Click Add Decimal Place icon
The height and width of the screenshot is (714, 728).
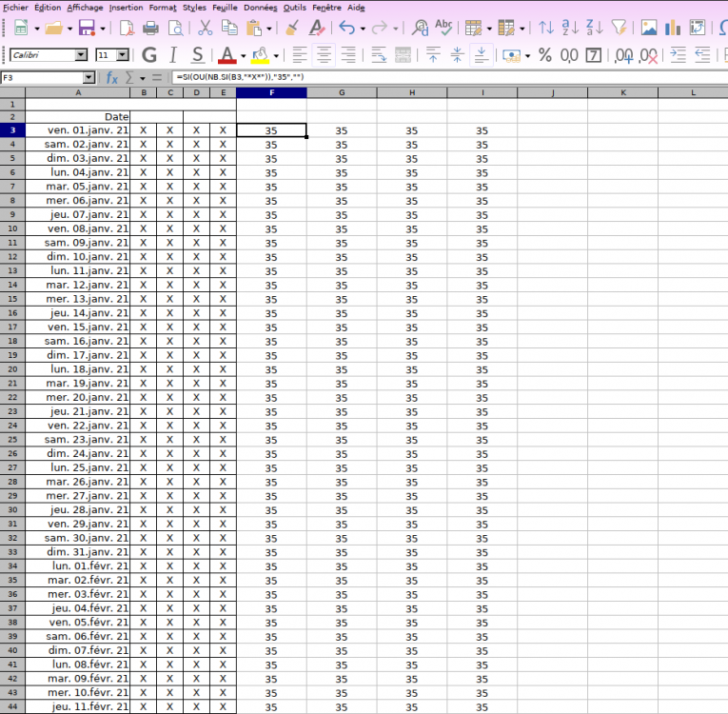(x=623, y=56)
